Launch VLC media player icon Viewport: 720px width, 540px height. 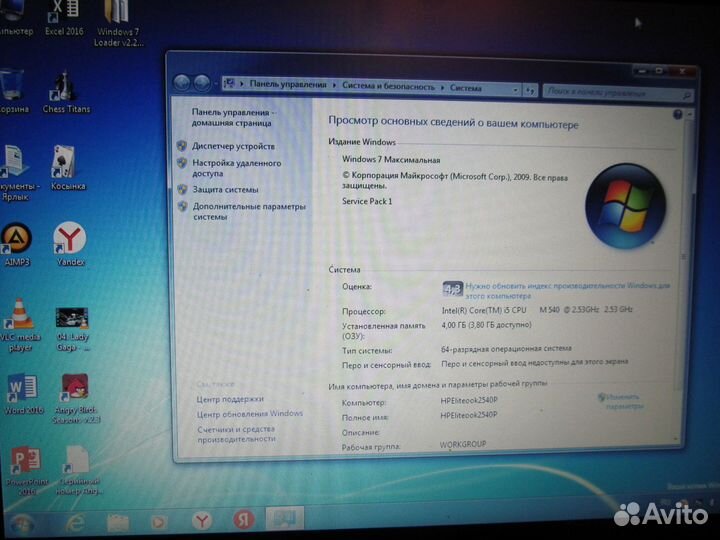click(19, 325)
